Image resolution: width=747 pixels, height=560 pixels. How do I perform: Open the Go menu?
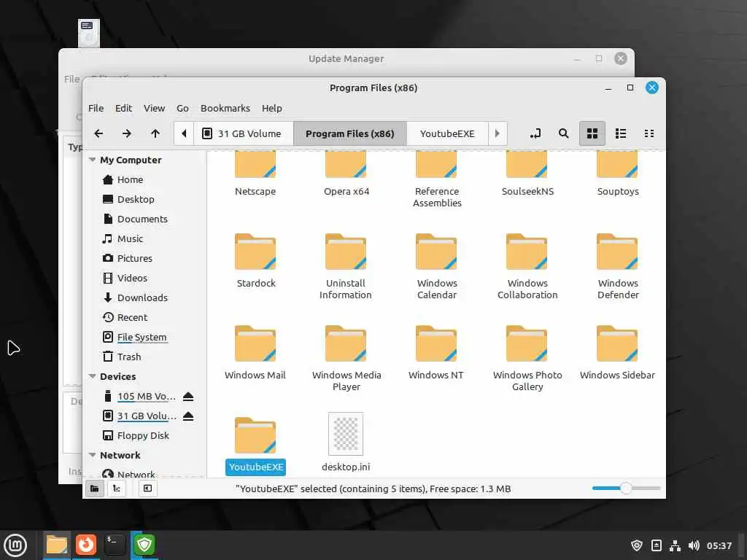pos(182,108)
